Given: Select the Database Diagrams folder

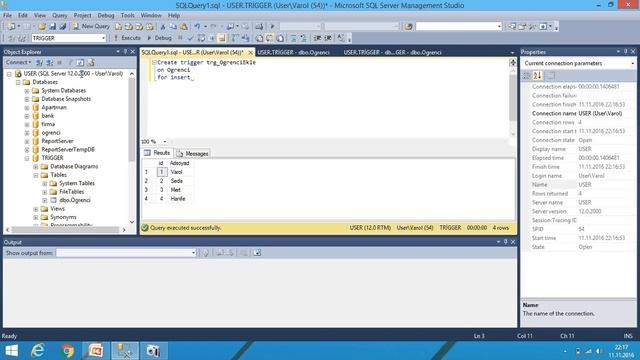Looking at the screenshot, I should (x=74, y=167).
